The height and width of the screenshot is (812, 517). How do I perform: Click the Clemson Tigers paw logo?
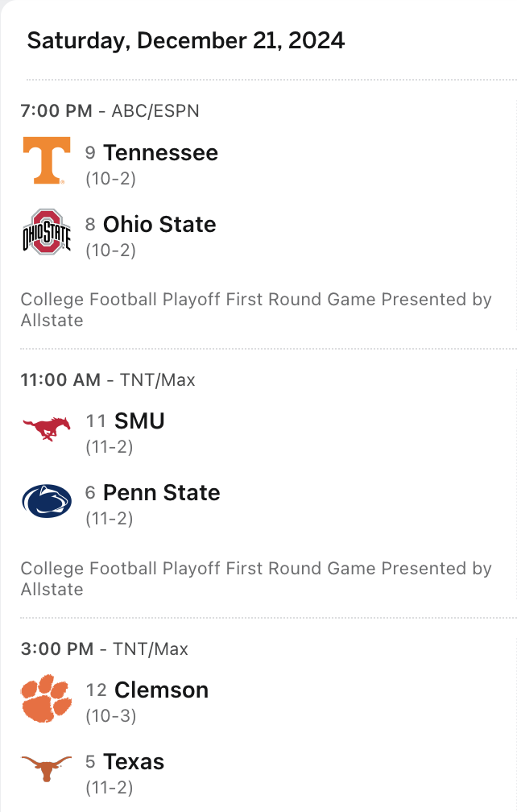46,698
